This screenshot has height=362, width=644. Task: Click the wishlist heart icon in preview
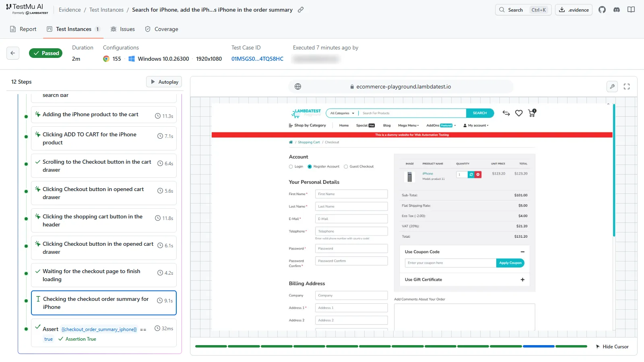(x=519, y=113)
